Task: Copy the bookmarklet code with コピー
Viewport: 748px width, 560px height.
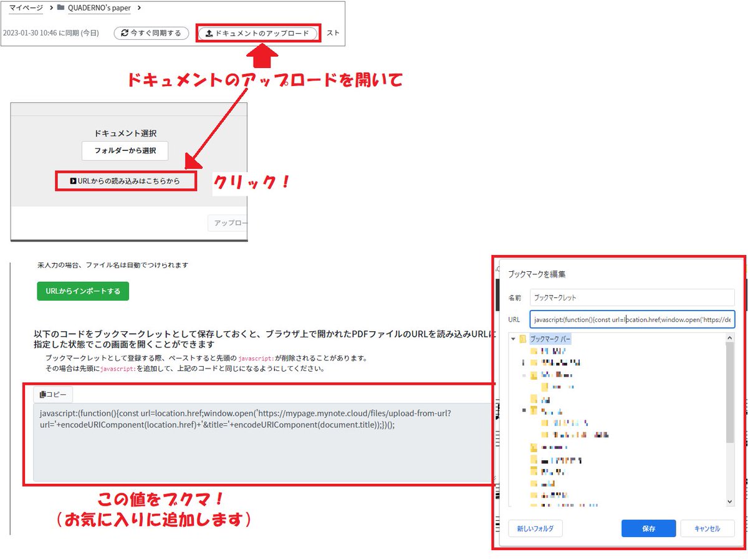Action: click(x=53, y=394)
